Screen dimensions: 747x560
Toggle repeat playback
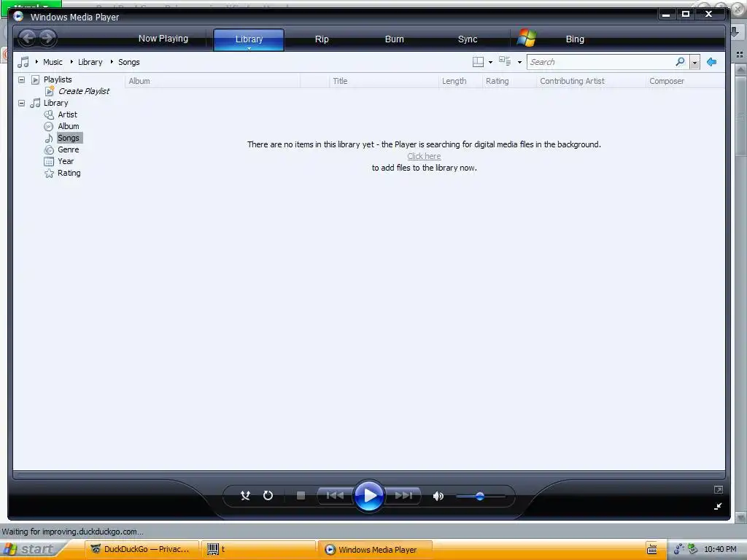point(268,496)
